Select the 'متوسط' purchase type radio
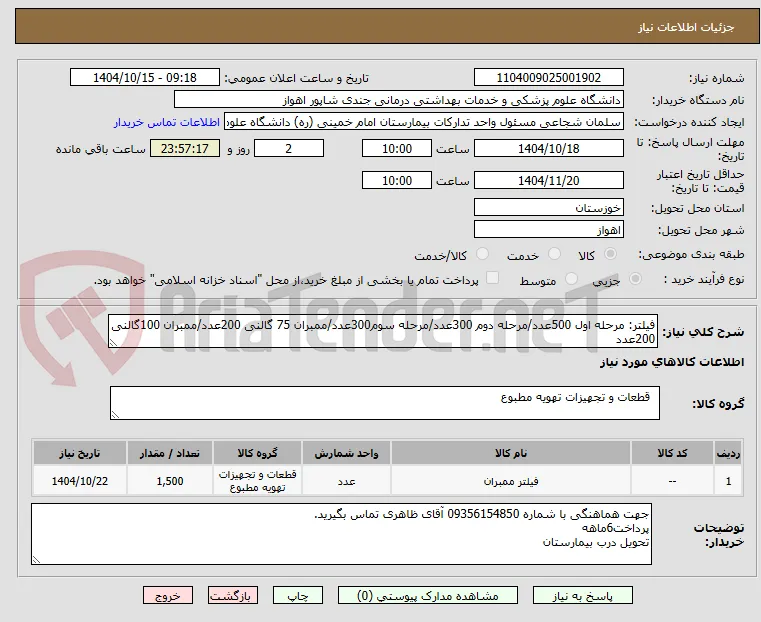Viewport: 761px width, 622px height. 571,278
